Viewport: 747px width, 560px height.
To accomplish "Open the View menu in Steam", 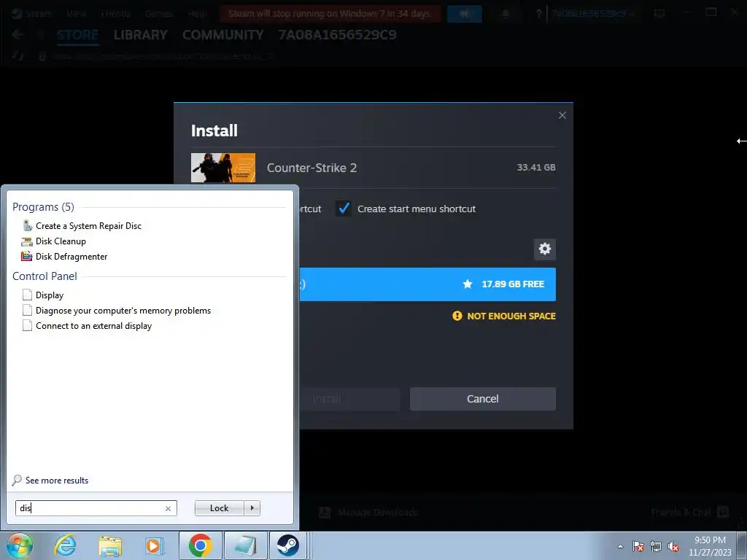I will (x=76, y=13).
